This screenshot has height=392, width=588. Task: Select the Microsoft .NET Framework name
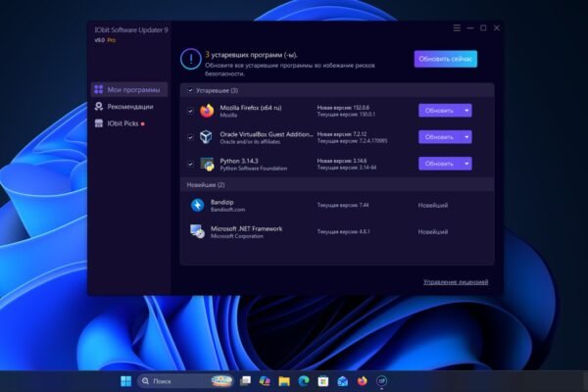tap(246, 228)
